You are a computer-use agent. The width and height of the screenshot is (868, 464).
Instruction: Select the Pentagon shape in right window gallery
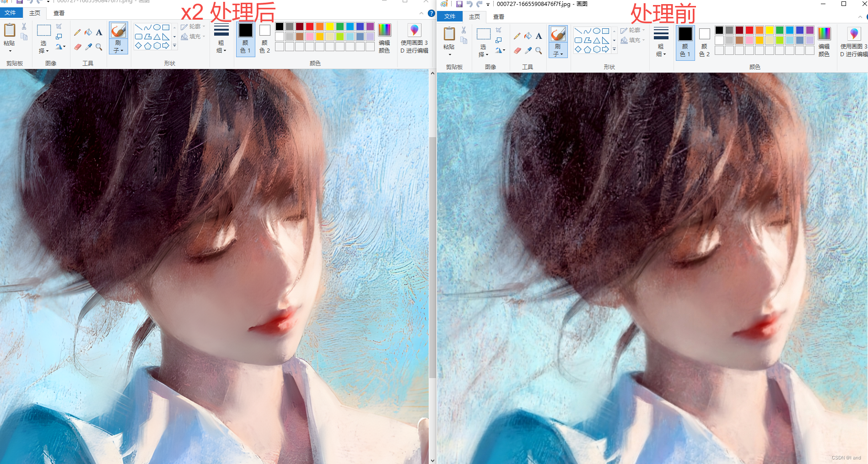(x=588, y=49)
